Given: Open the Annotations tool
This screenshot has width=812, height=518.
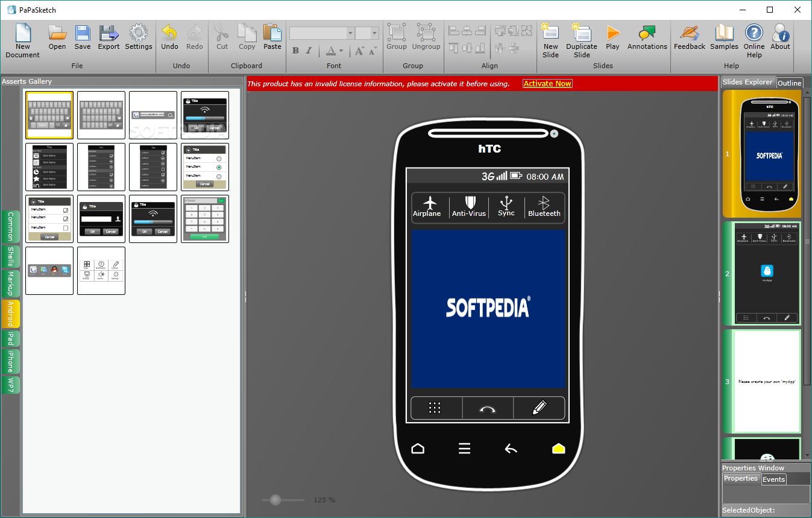Looking at the screenshot, I should point(647,37).
